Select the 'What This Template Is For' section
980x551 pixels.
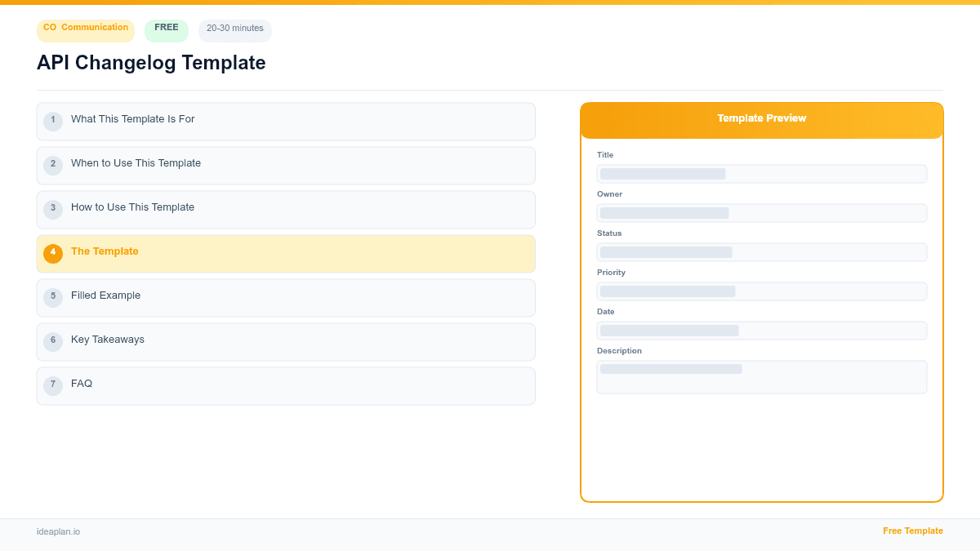[x=286, y=121]
